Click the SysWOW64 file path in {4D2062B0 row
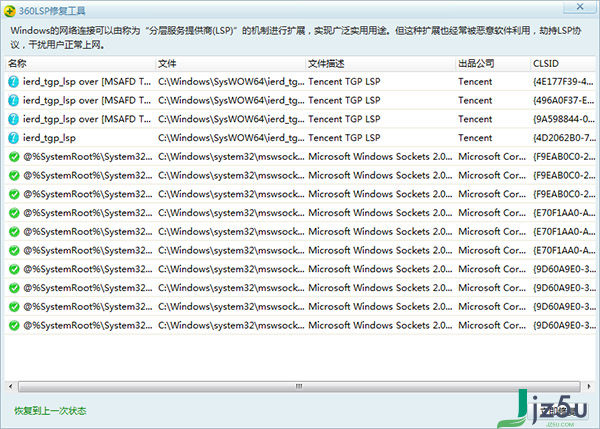 tap(231, 138)
